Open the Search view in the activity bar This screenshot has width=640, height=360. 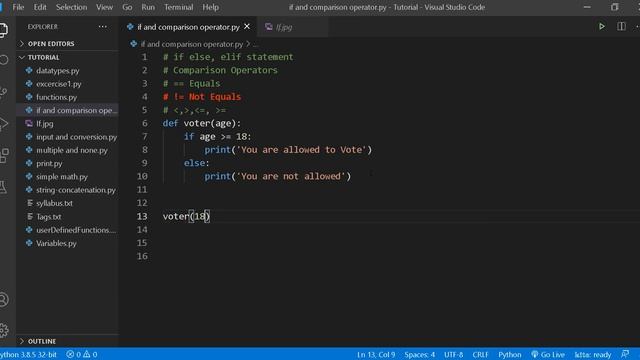[x=4, y=60]
